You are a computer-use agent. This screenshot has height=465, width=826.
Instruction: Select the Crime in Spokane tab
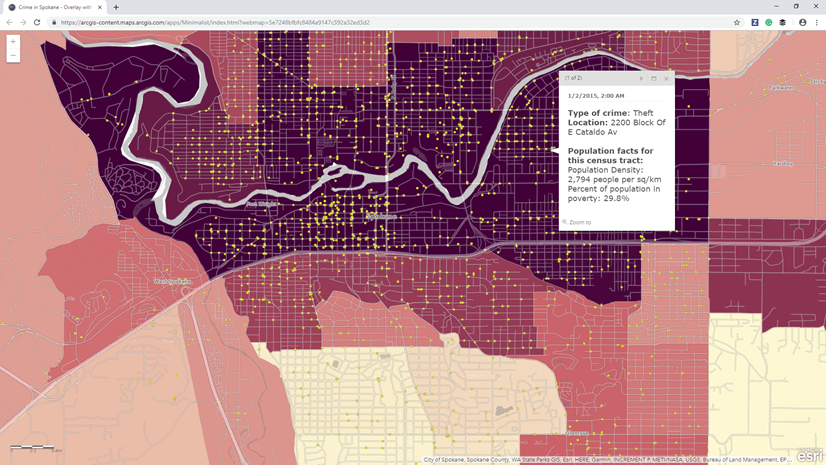54,7
